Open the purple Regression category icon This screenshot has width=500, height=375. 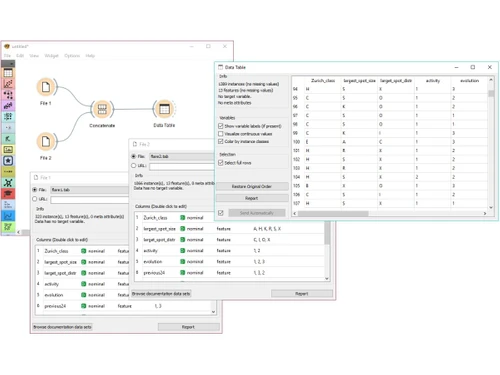pyautogui.click(x=8, y=106)
